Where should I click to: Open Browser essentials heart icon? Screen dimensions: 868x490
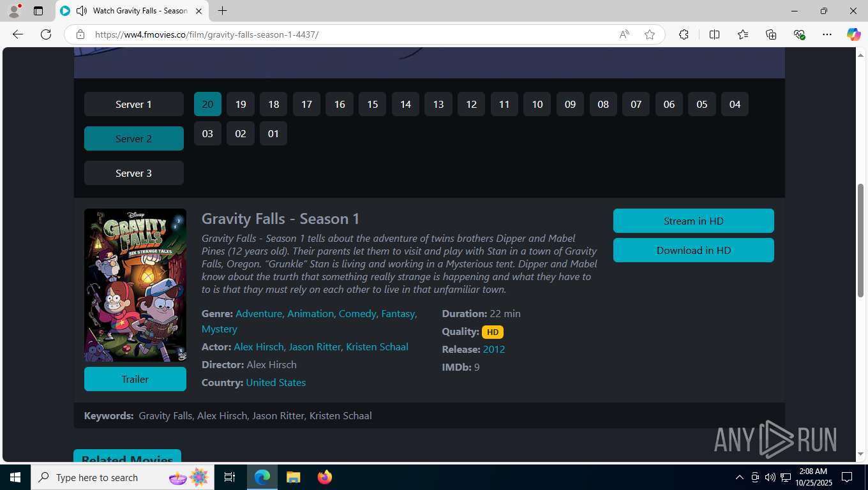799,34
